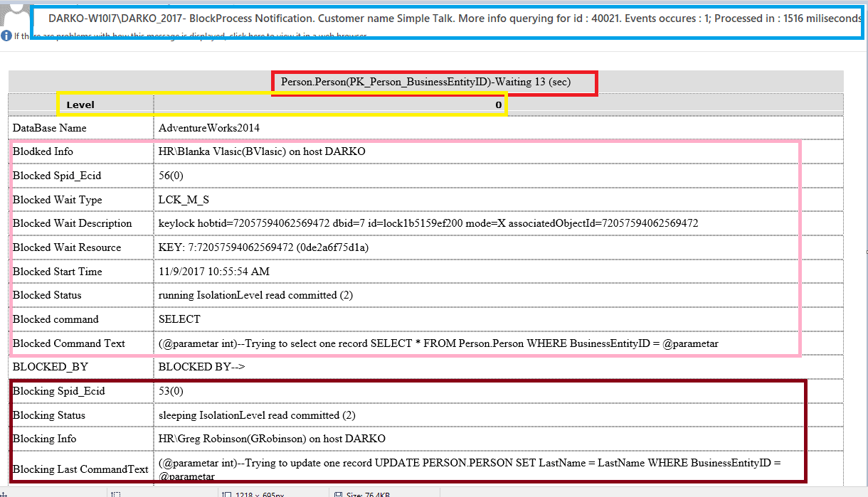Click the blue information icon

pyautogui.click(x=6, y=36)
